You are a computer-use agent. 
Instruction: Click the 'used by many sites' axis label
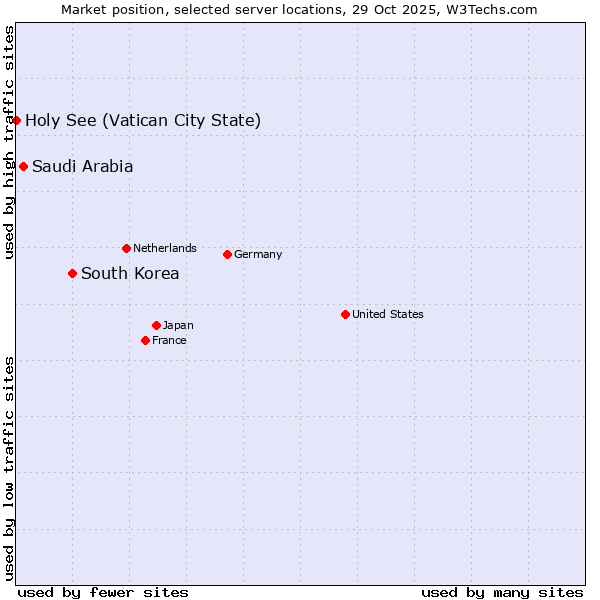point(502,592)
